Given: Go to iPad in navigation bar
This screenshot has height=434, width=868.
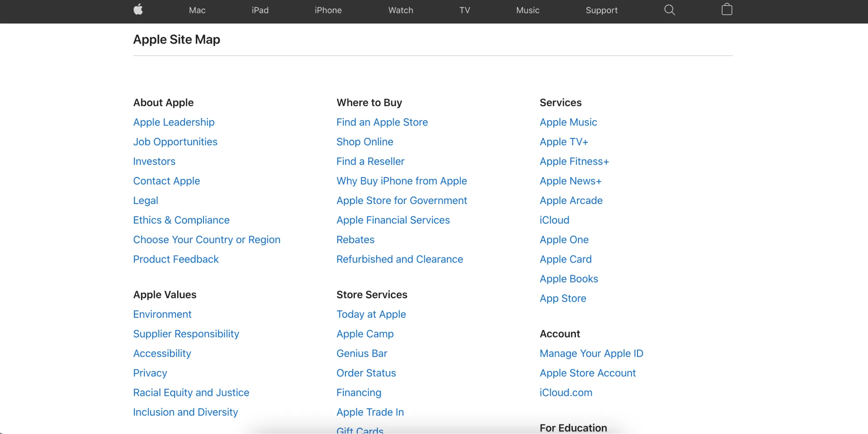Looking at the screenshot, I should pyautogui.click(x=260, y=10).
